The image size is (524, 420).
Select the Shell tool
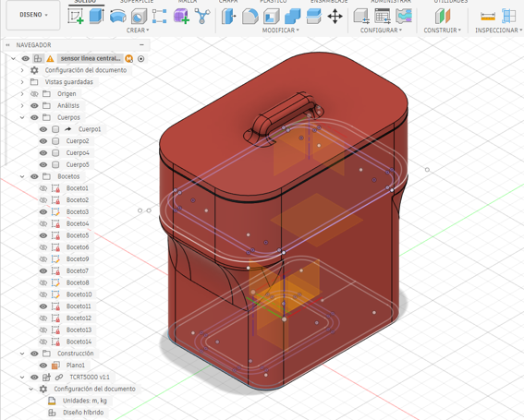click(x=272, y=16)
